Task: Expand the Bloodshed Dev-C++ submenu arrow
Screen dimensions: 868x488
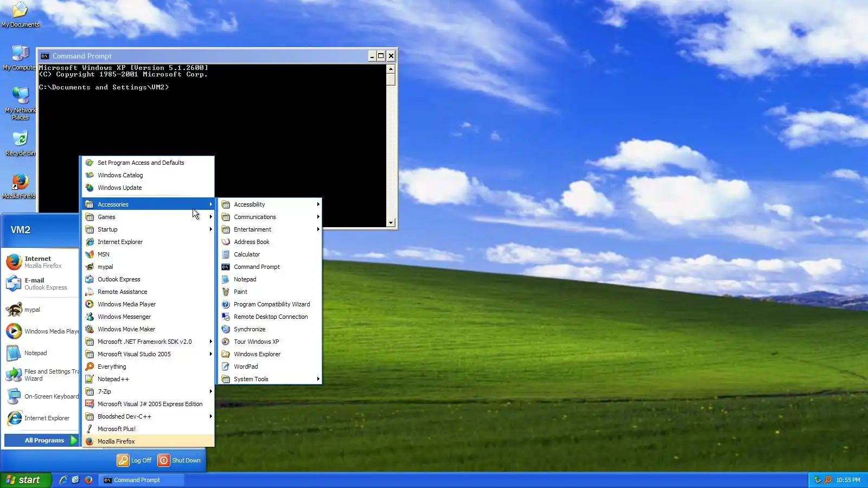Action: click(x=210, y=416)
